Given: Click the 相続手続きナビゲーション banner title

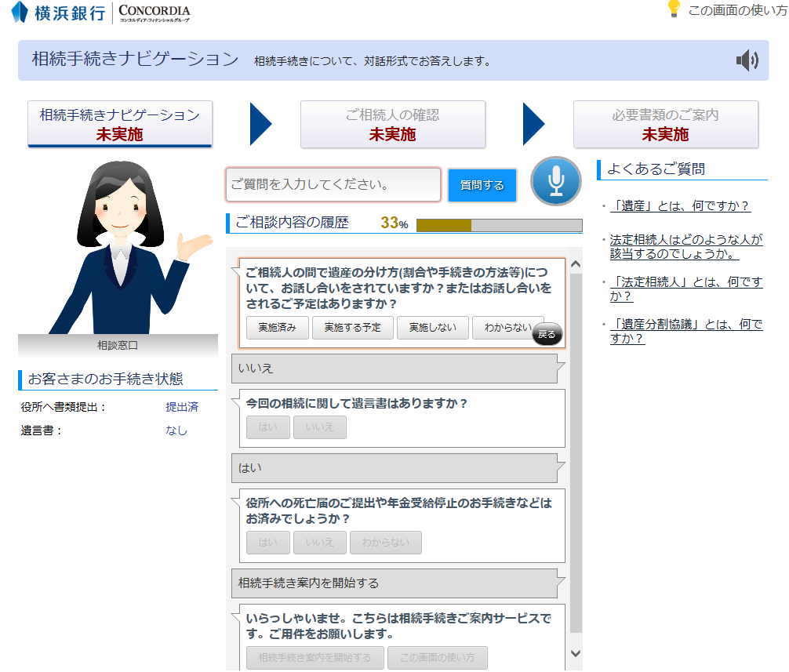Looking at the screenshot, I should [x=136, y=59].
